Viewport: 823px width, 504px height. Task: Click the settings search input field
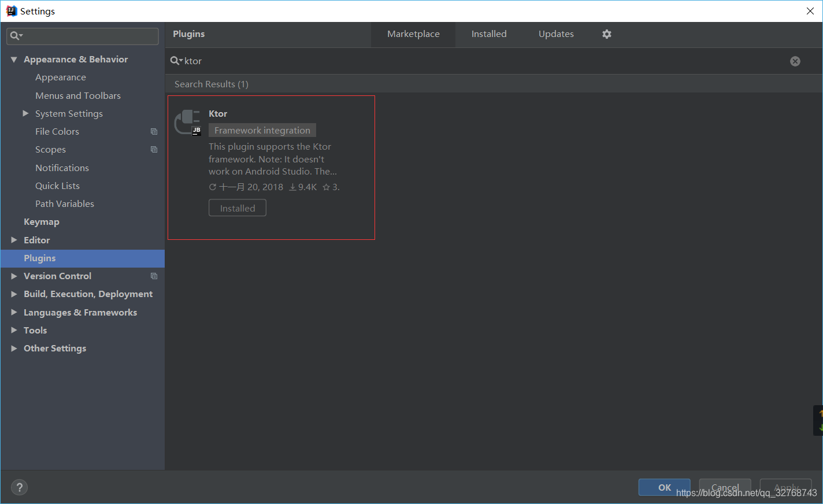point(83,36)
